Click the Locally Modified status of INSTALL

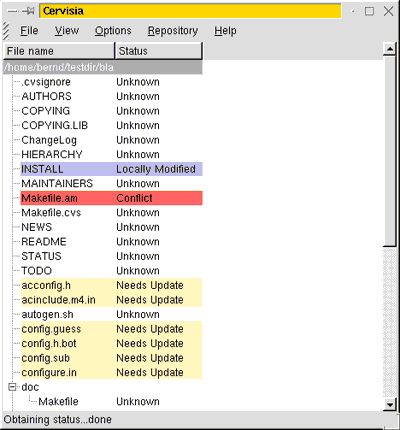click(156, 169)
